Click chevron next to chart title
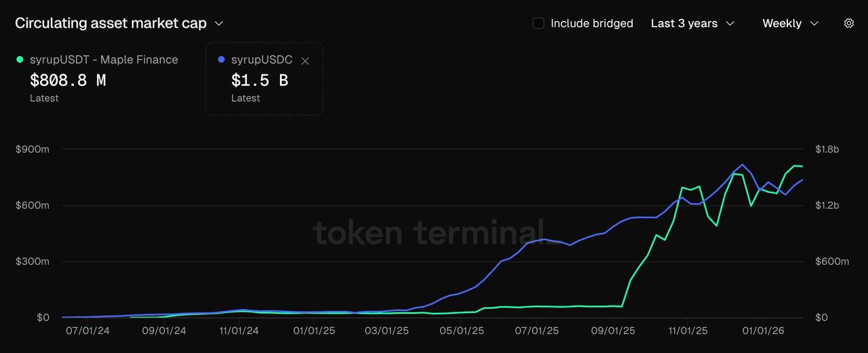 (x=219, y=23)
